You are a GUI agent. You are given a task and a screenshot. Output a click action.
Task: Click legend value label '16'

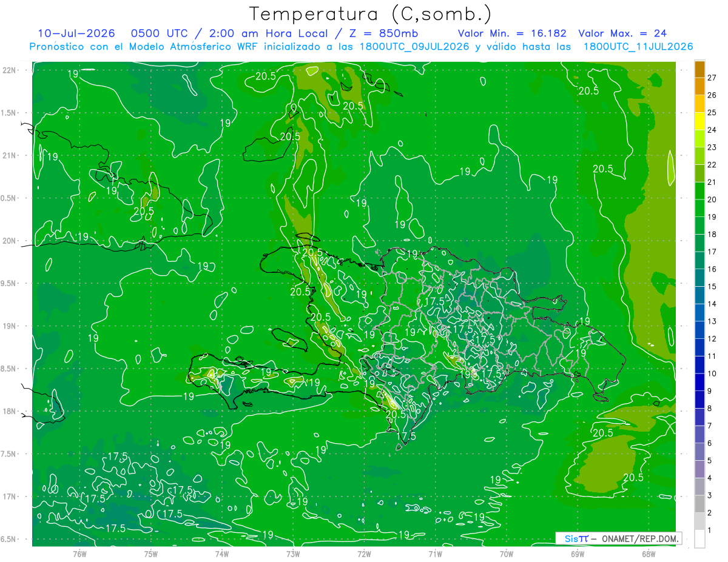tap(712, 269)
